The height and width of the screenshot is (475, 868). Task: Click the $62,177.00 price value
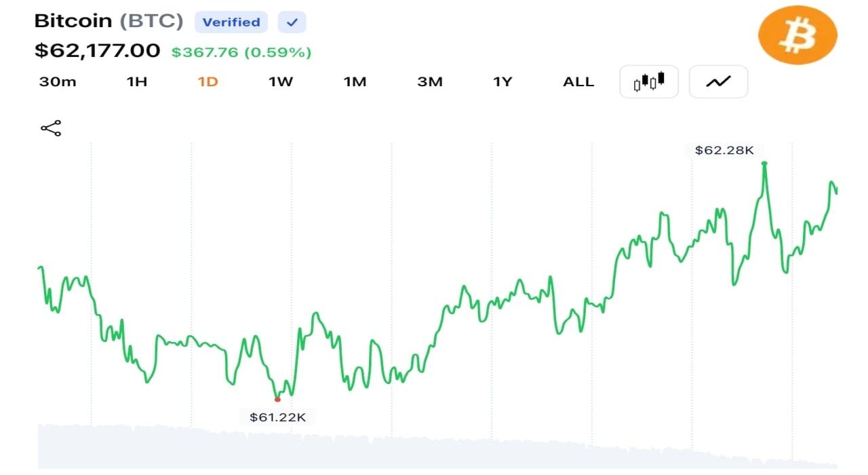(98, 51)
